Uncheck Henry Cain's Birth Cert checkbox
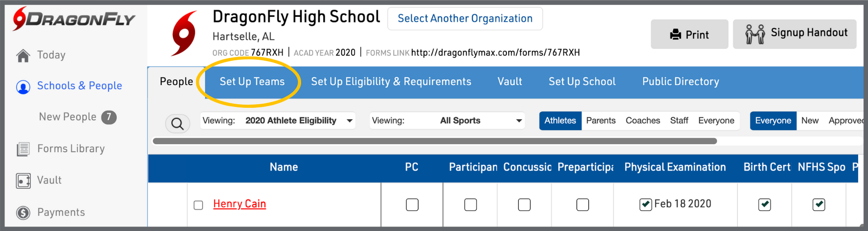The image size is (868, 231). [x=764, y=205]
